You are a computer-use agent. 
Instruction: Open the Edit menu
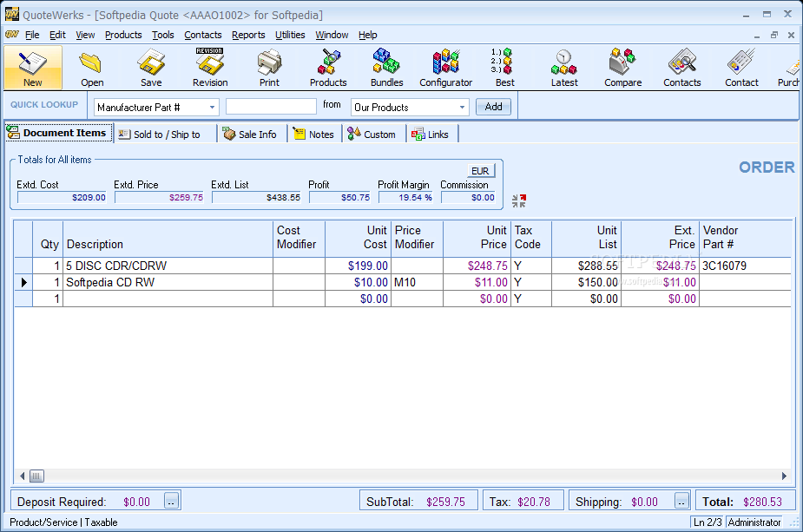57,35
